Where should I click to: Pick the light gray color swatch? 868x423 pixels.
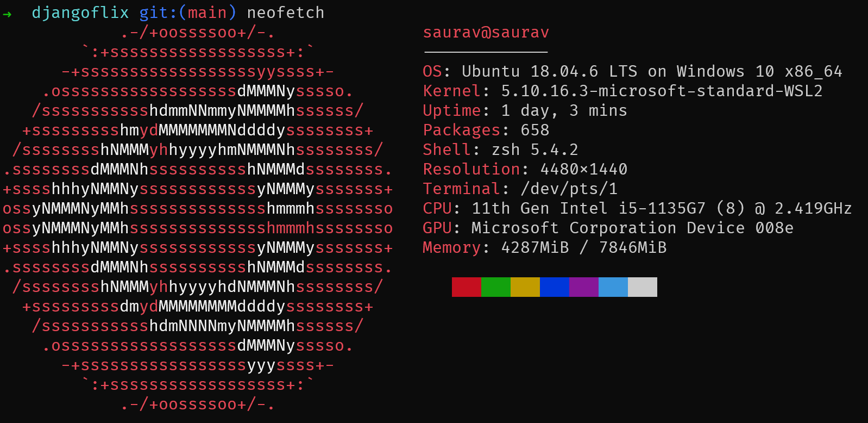[642, 287]
